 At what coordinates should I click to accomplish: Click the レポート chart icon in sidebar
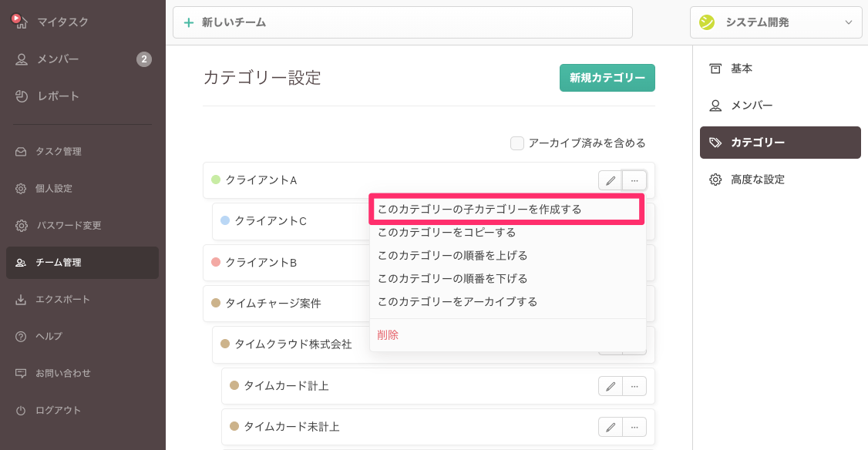pos(22,96)
